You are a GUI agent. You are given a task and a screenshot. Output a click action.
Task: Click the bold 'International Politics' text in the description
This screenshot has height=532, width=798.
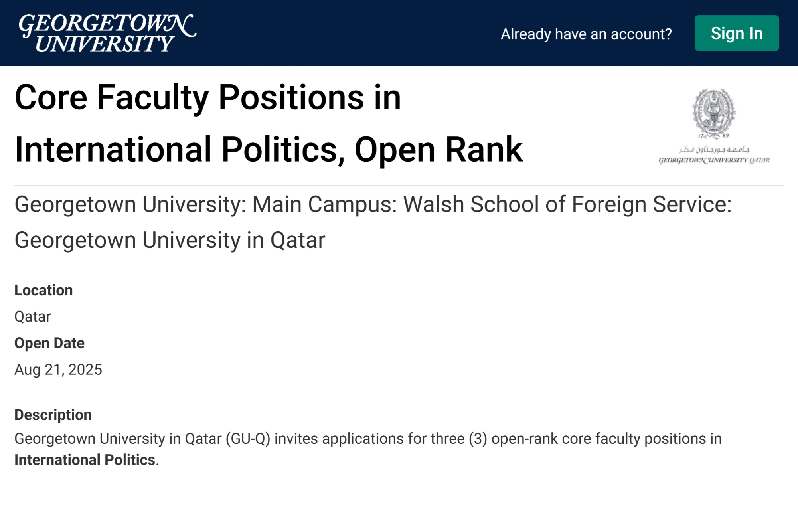tap(85, 460)
